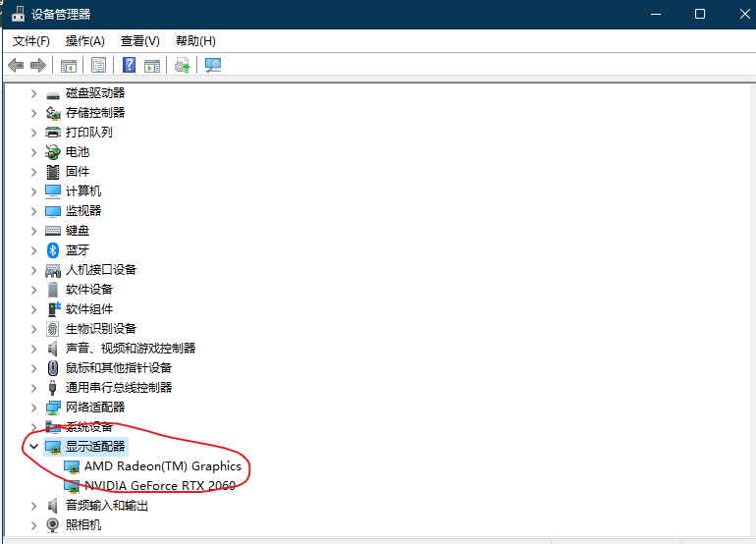
Task: Click the AMD Radeon device icon
Action: [x=72, y=466]
